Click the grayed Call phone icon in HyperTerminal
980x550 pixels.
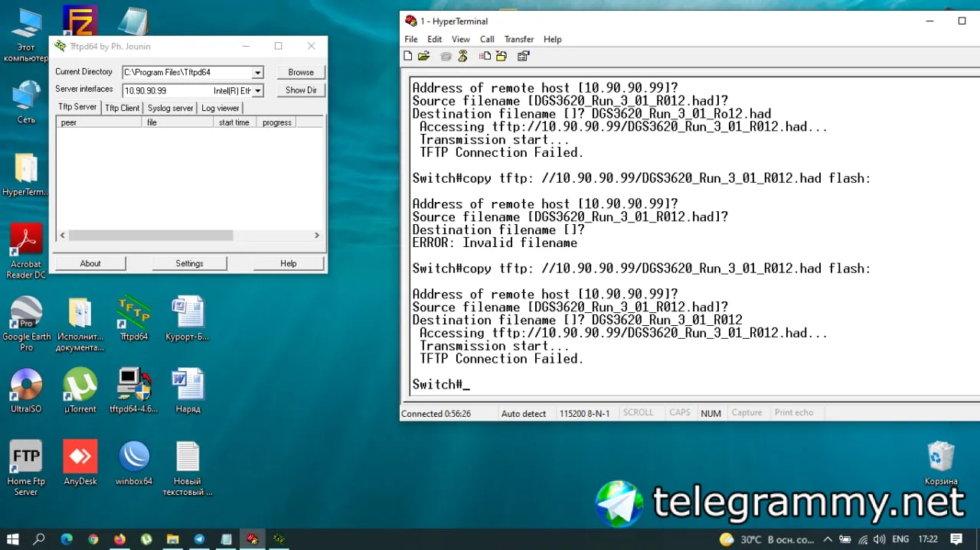pos(446,56)
